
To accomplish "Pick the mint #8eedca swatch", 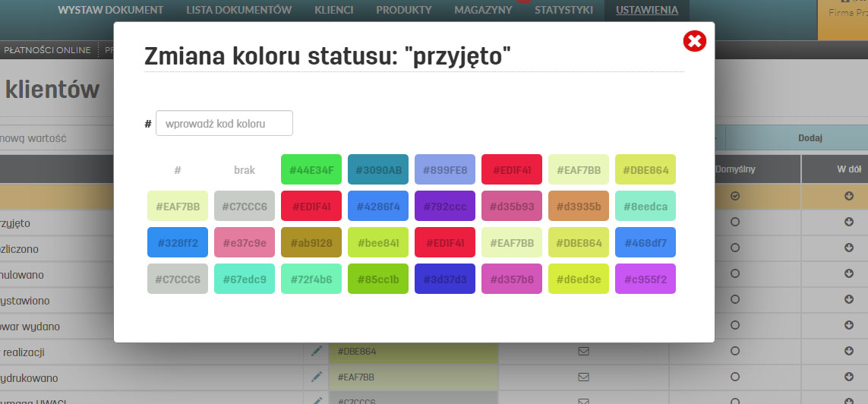I will coord(645,206).
